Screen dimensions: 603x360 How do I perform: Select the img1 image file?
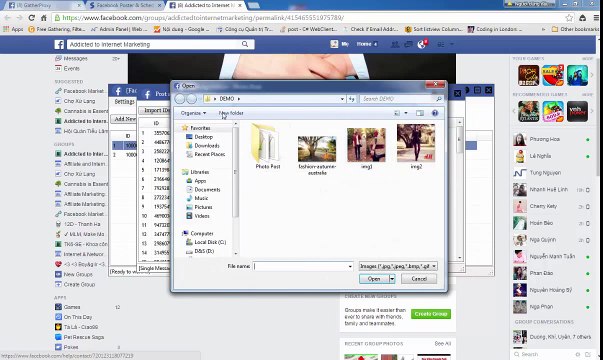366,148
